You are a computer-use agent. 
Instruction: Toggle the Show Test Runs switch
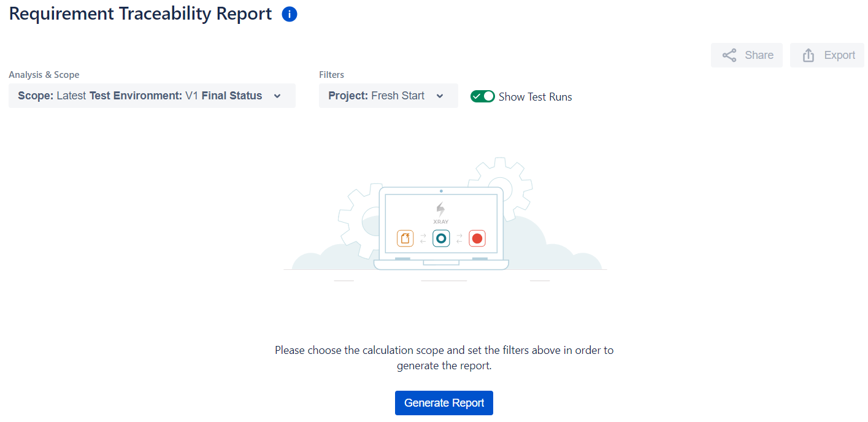click(x=483, y=96)
